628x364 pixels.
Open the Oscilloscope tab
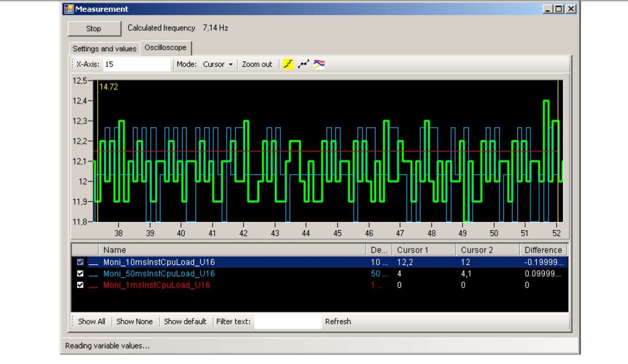tap(165, 47)
